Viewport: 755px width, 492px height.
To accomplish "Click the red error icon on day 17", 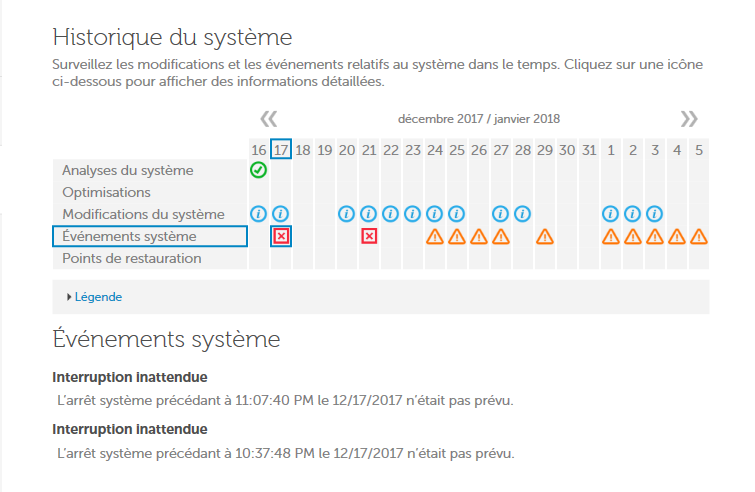I will point(281,236).
